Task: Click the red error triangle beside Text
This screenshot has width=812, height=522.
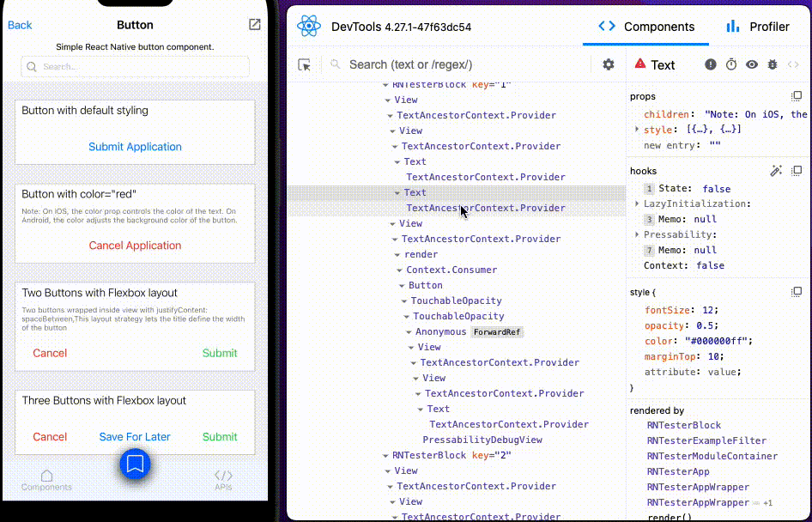Action: click(x=639, y=64)
